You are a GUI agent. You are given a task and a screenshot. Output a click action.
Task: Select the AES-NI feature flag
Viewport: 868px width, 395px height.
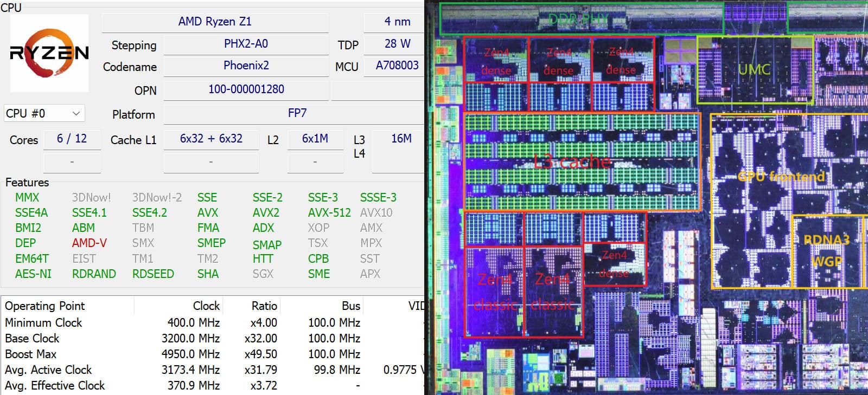(x=33, y=274)
